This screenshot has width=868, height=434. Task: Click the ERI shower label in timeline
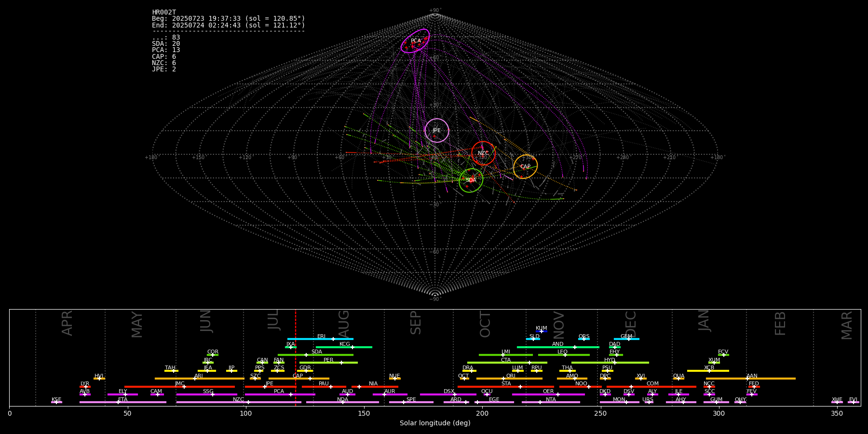point(321,337)
